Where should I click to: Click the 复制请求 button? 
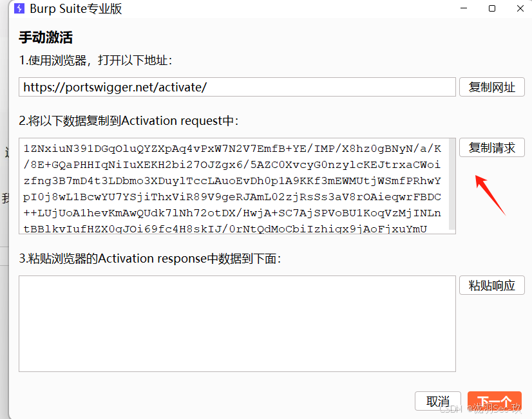pyautogui.click(x=491, y=147)
